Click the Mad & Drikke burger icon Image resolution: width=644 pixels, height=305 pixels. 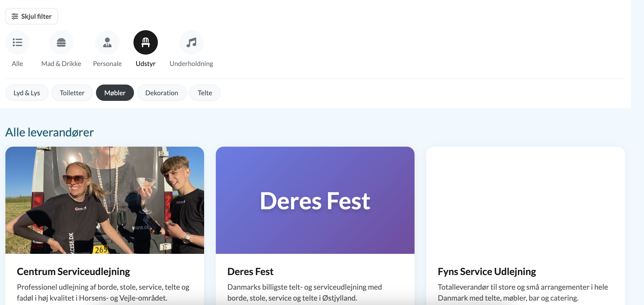point(61,42)
